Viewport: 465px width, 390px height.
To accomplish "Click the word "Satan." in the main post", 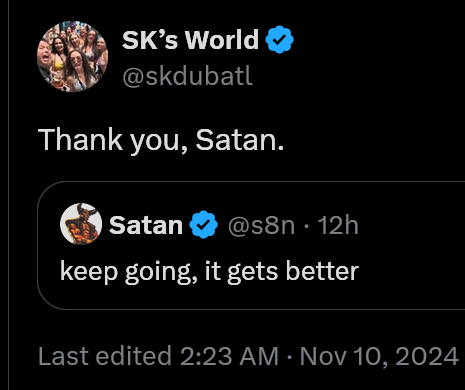I will click(x=240, y=140).
